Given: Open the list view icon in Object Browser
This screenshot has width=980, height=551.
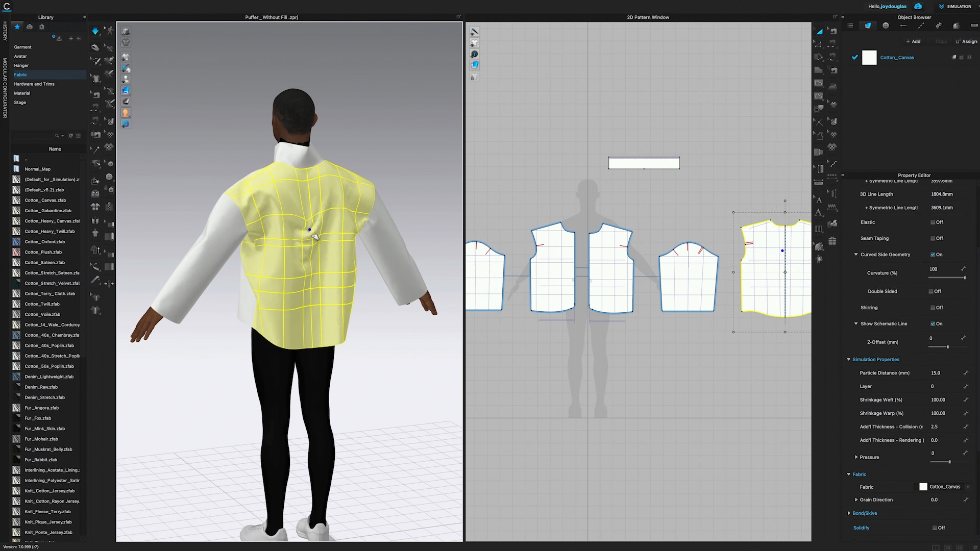Looking at the screenshot, I should click(850, 26).
